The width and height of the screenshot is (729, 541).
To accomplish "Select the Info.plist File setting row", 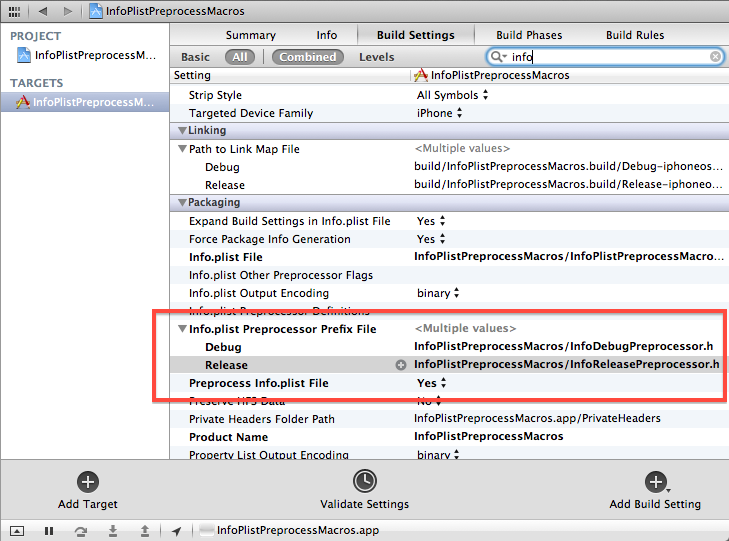I will [x=449, y=257].
